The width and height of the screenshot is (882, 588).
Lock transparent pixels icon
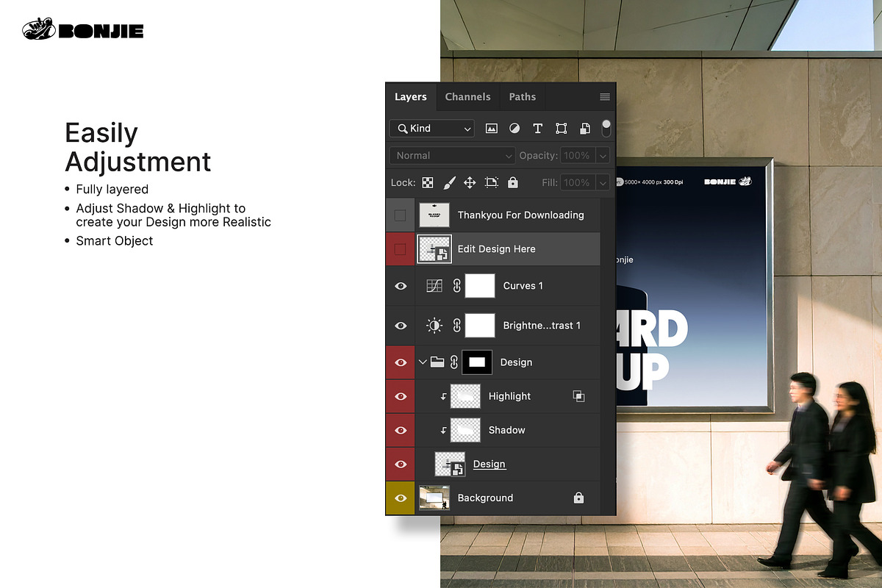(427, 182)
